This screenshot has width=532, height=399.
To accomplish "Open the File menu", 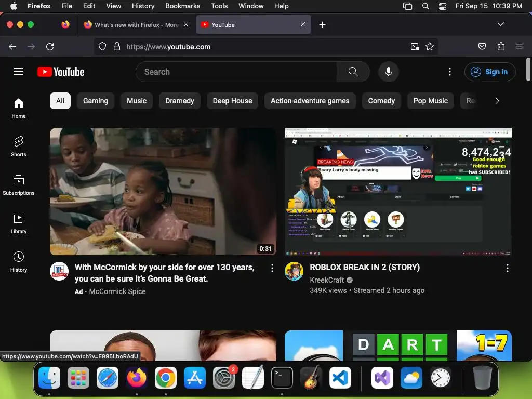I will click(x=67, y=6).
